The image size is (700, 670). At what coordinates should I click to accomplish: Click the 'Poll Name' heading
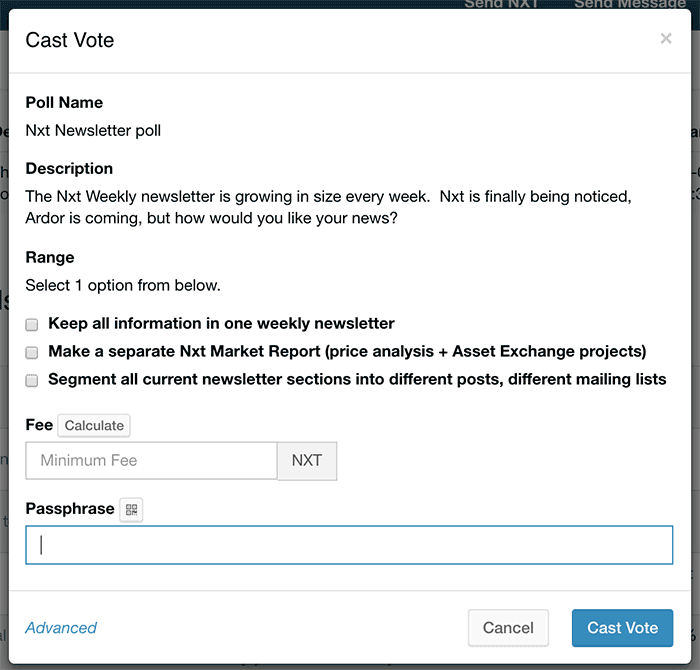[x=64, y=103]
